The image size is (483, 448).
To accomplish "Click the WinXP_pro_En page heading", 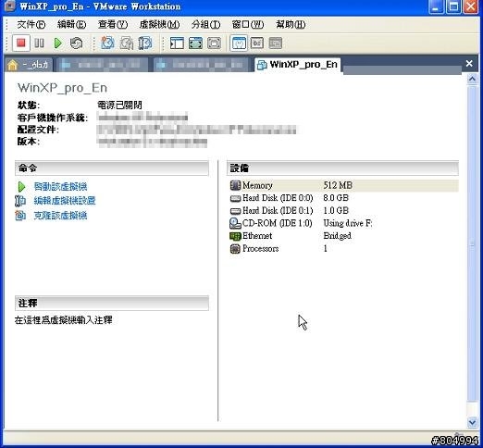I will (x=63, y=88).
